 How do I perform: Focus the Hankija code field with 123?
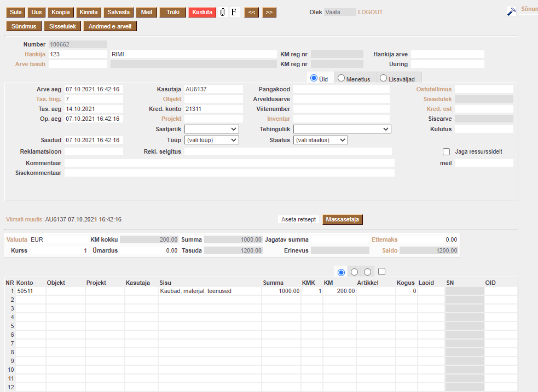[x=78, y=54]
